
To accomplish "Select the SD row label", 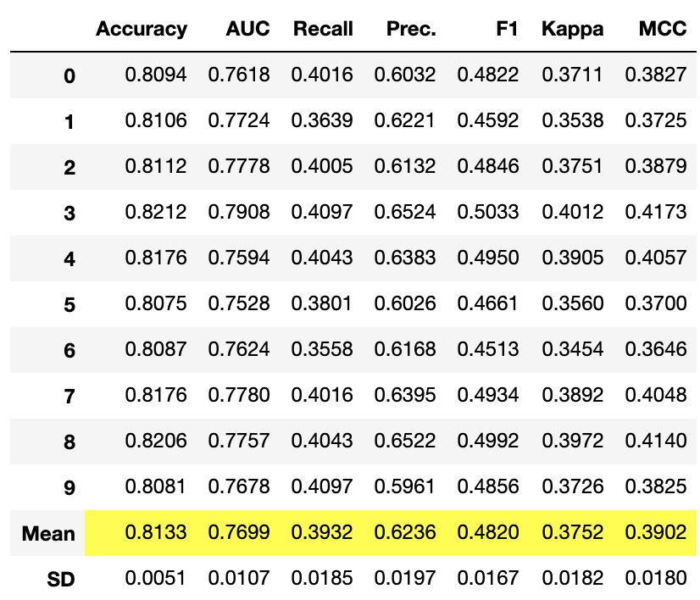I will click(x=61, y=580).
